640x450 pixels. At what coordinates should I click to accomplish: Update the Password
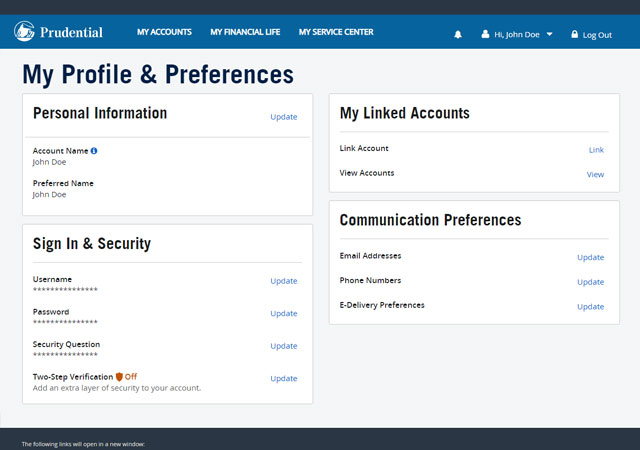[x=284, y=314]
